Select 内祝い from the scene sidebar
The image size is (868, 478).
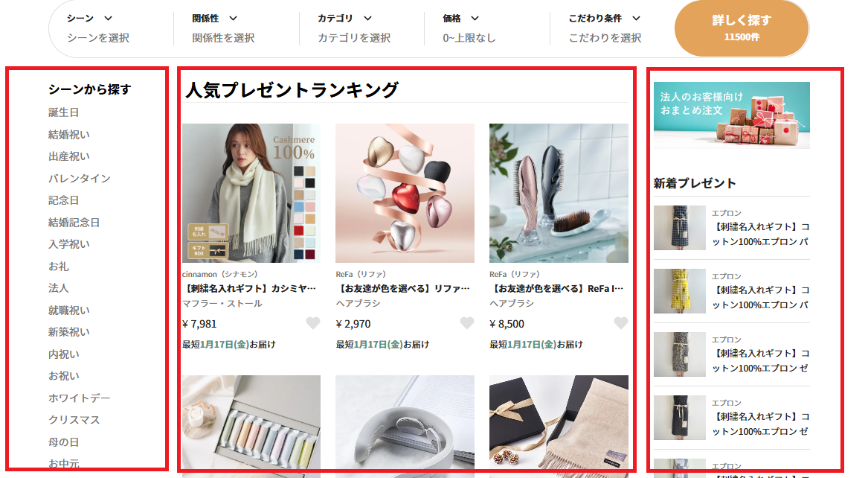62,353
